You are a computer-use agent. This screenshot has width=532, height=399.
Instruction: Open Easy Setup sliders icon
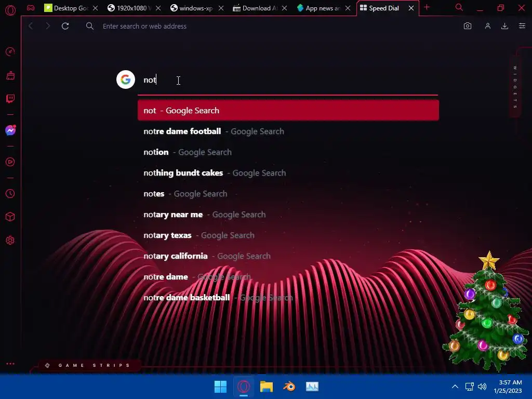[522, 26]
